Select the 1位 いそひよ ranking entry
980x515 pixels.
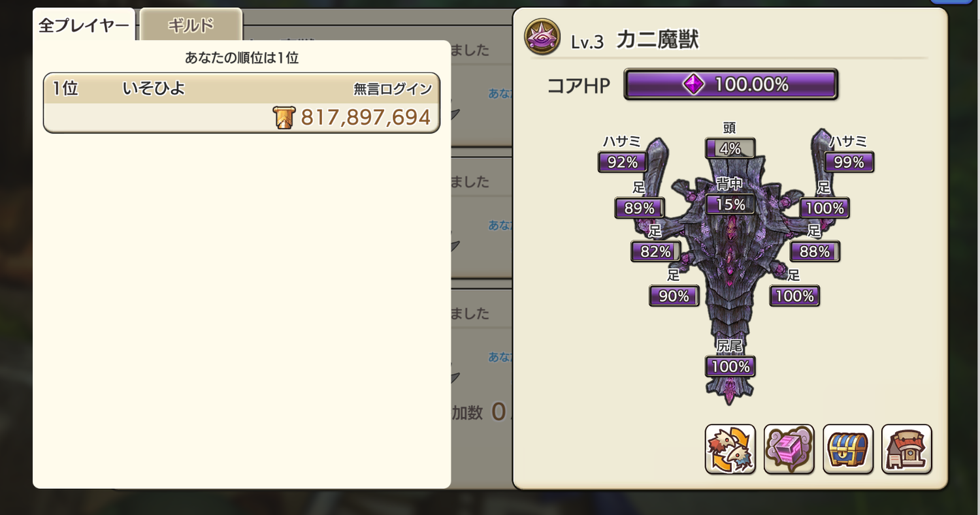[x=242, y=103]
